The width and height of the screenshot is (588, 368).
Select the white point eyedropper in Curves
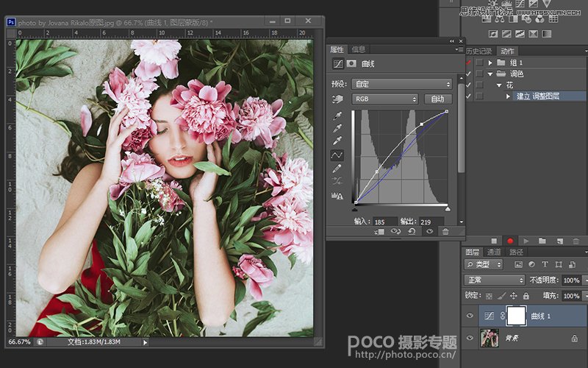coord(337,141)
